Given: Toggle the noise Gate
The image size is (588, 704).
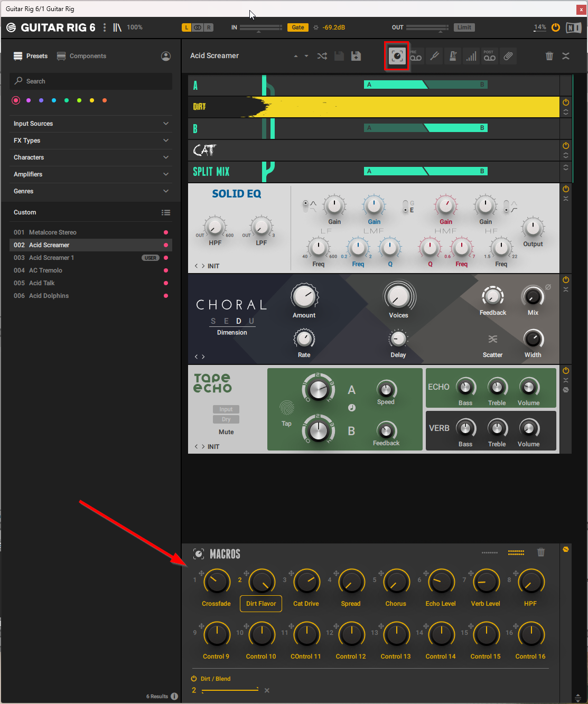Looking at the screenshot, I should (x=298, y=27).
